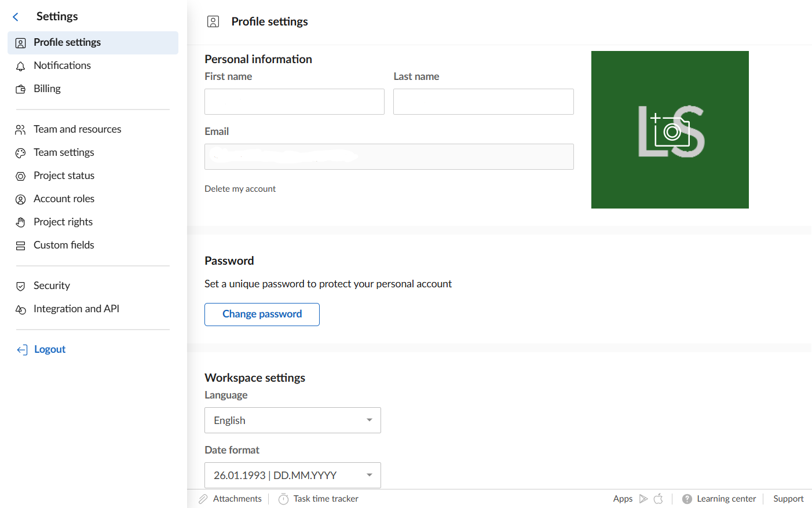Click the Task time tracker stopwatch icon
The image size is (812, 508).
pyautogui.click(x=283, y=499)
